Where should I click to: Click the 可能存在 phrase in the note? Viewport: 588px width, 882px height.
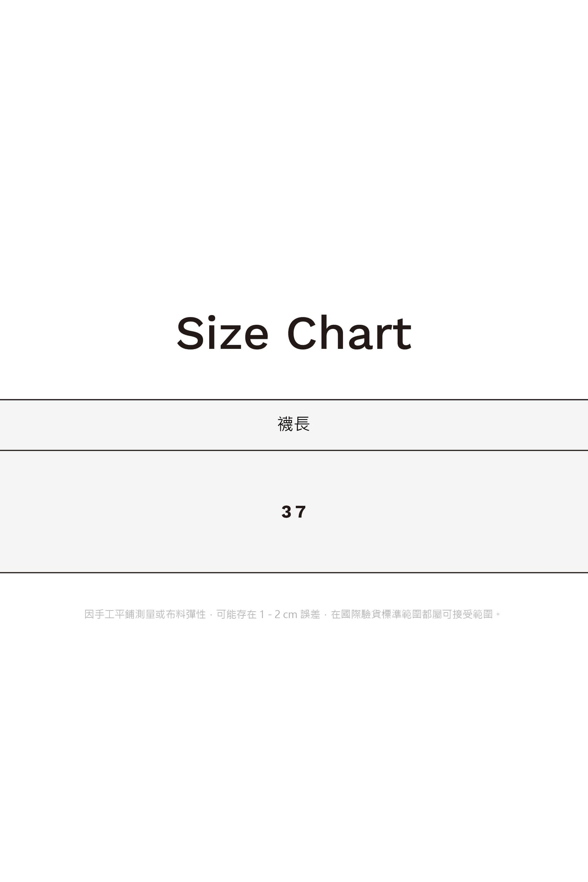[236, 614]
